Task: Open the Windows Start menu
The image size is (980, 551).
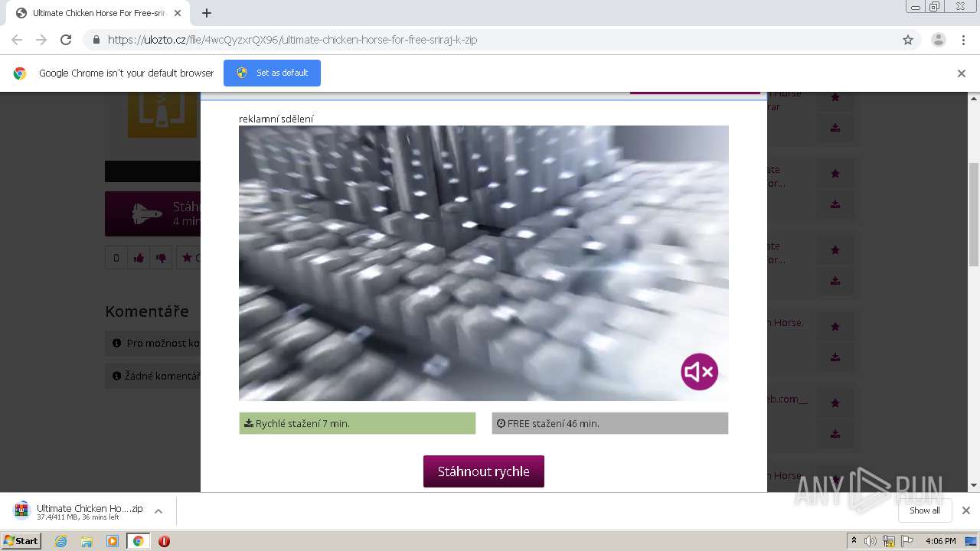Action: click(21, 541)
